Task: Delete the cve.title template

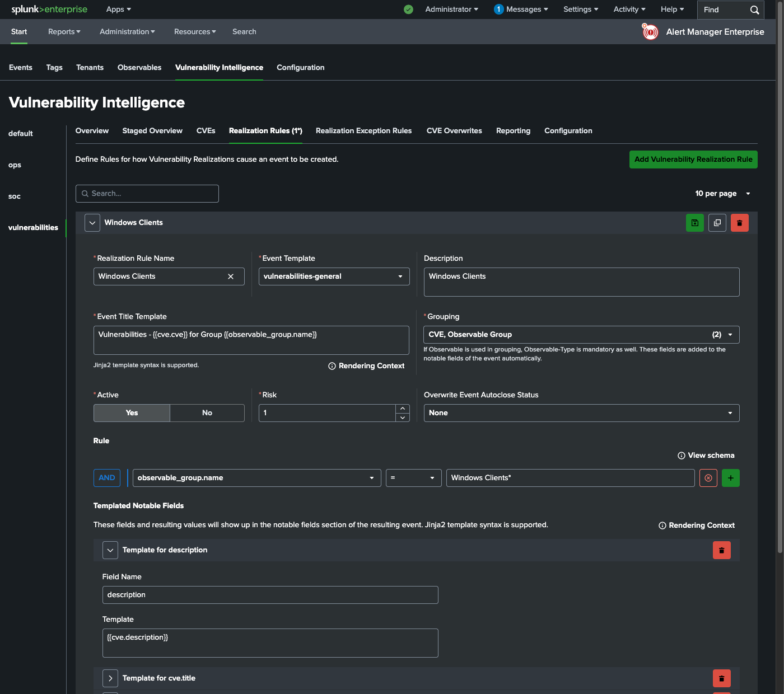Action: point(721,678)
